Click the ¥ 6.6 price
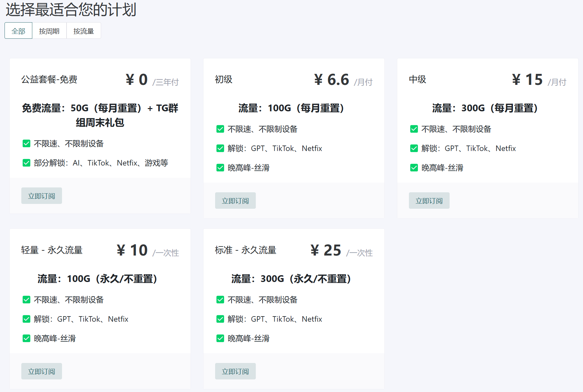 (332, 80)
